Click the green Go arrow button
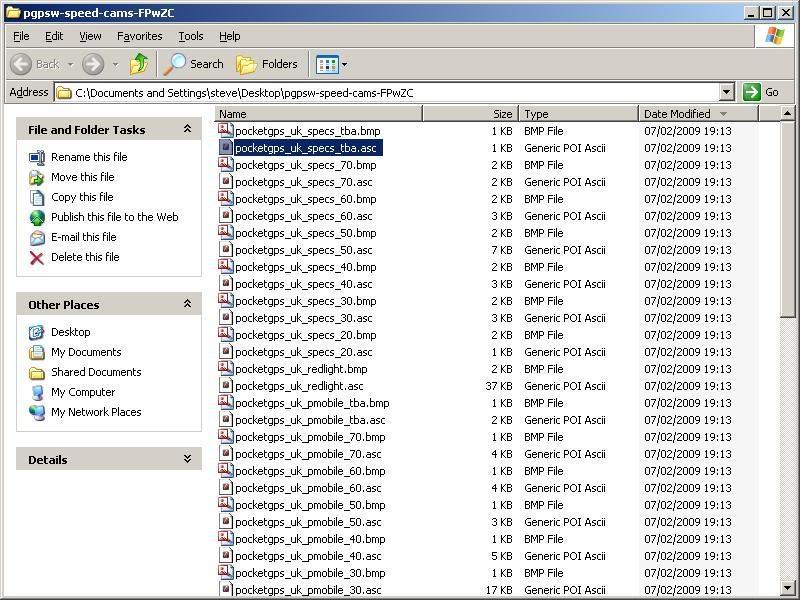 point(752,92)
